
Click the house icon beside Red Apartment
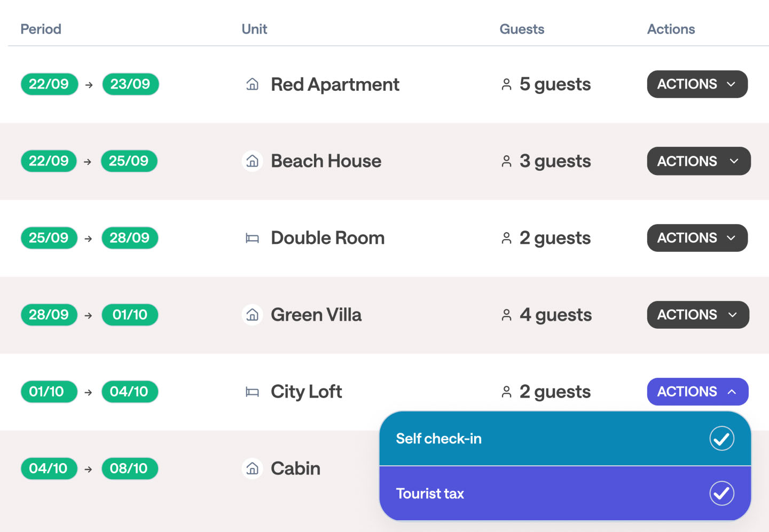(252, 84)
